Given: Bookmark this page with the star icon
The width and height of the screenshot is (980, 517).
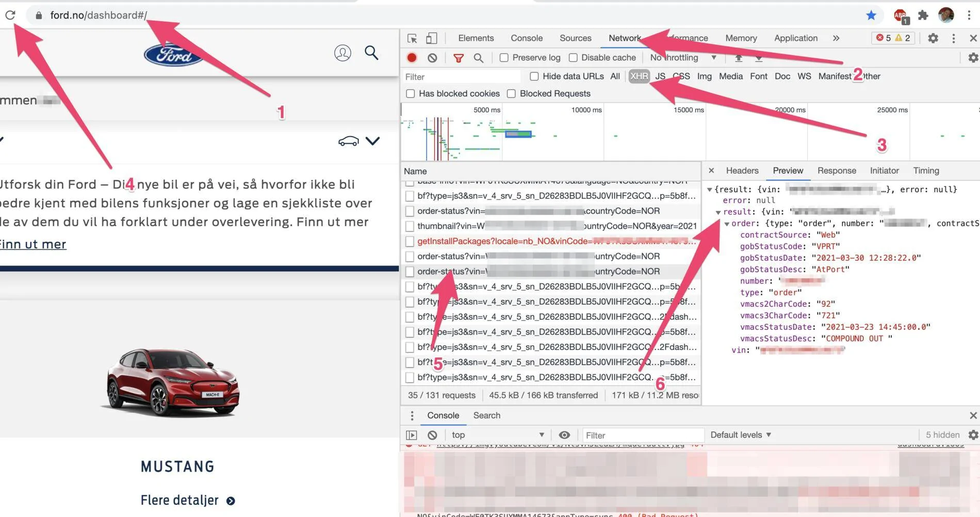Looking at the screenshot, I should (x=871, y=15).
